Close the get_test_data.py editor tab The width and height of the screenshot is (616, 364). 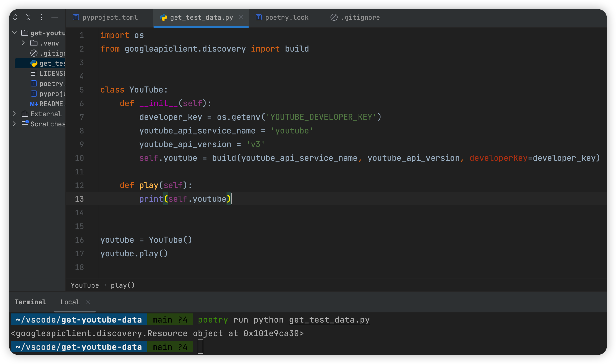point(241,17)
